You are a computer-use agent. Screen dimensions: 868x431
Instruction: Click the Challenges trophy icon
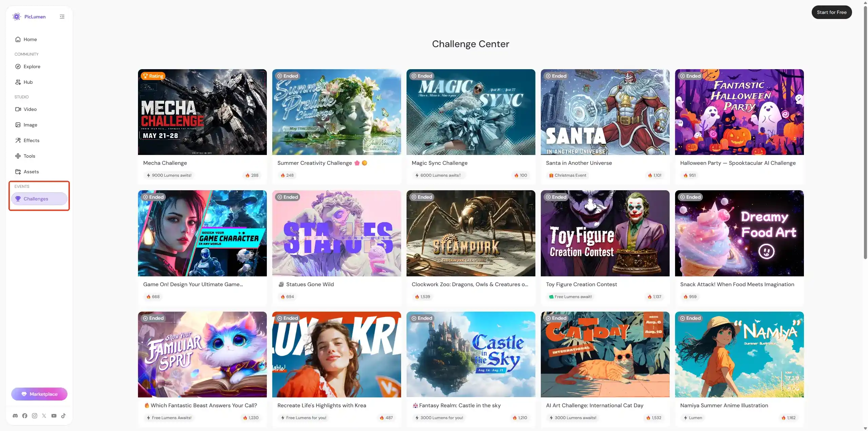tap(18, 199)
